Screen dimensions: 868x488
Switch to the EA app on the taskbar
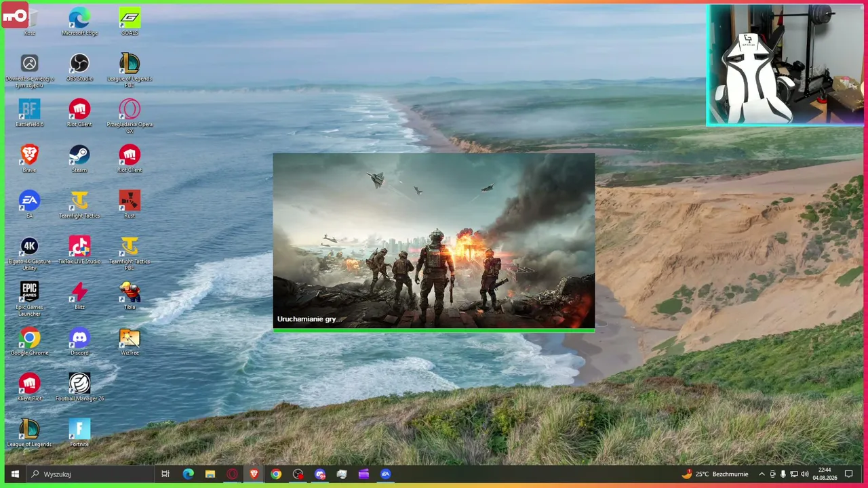point(386,474)
